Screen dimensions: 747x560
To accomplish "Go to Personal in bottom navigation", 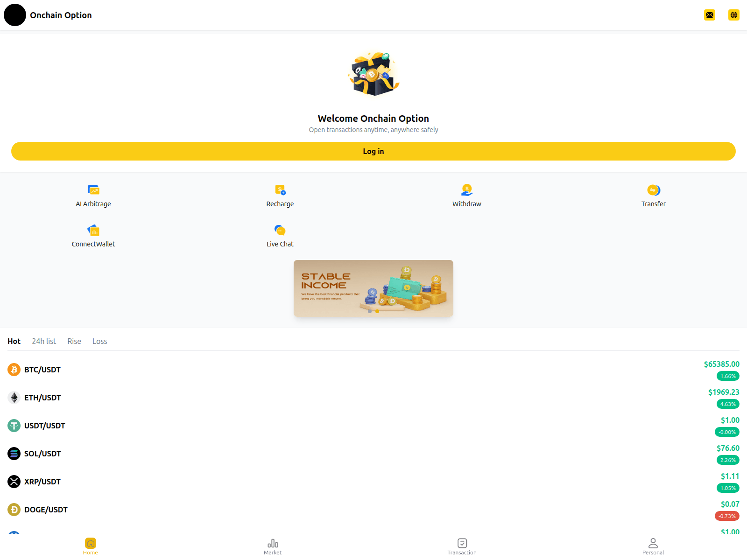I will (x=653, y=546).
